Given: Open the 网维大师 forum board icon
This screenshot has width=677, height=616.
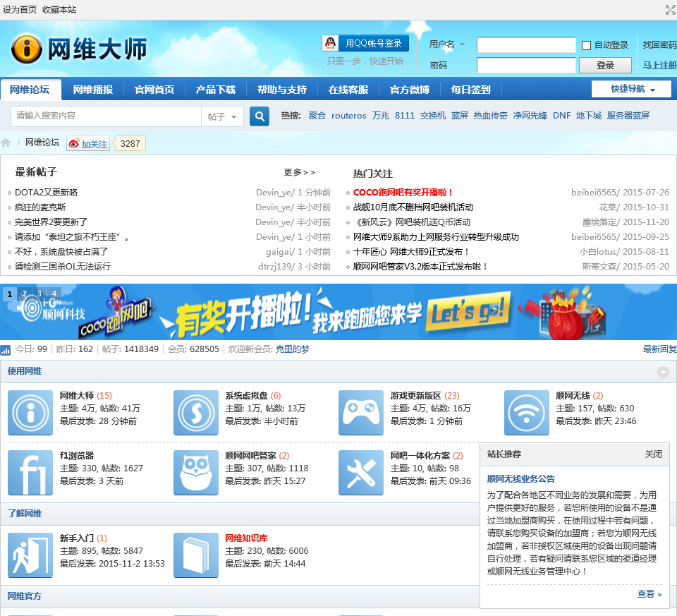Looking at the screenshot, I should pyautogui.click(x=30, y=413).
